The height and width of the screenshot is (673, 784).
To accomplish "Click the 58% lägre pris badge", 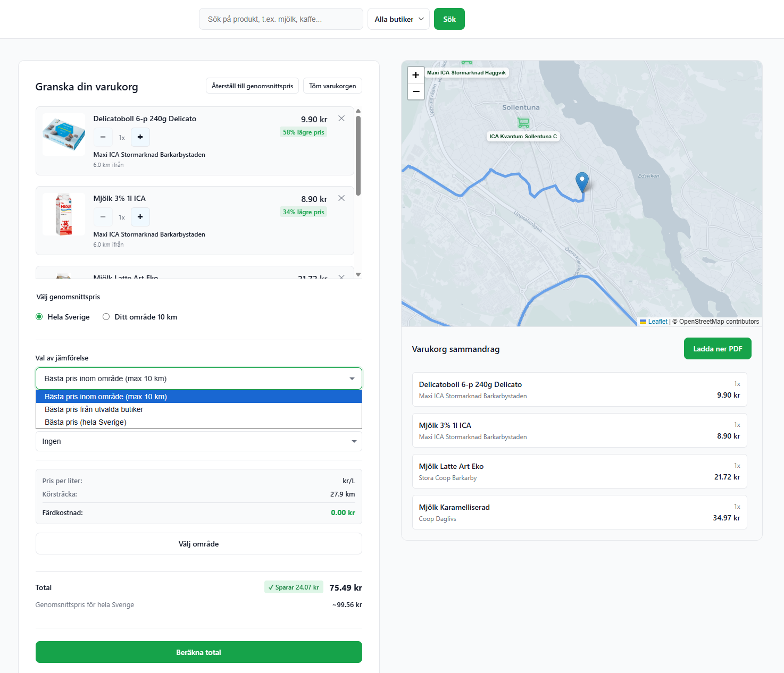I will click(304, 132).
